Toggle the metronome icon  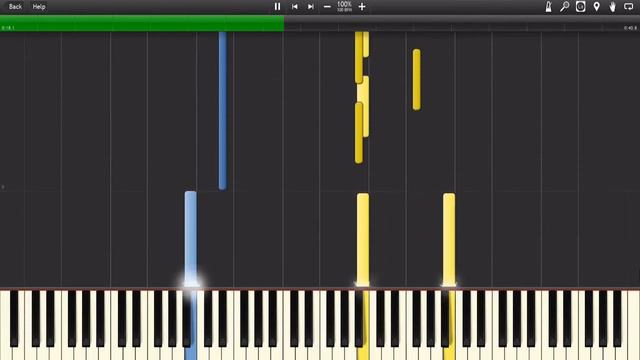(x=549, y=7)
